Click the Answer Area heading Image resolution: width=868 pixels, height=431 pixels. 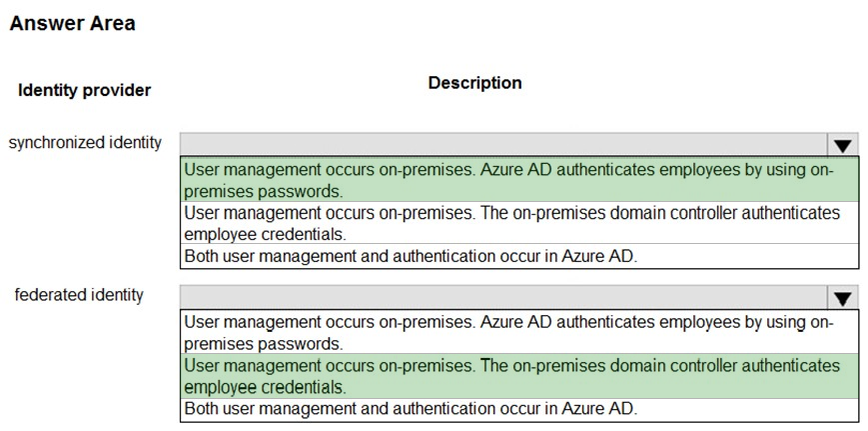pos(73,23)
